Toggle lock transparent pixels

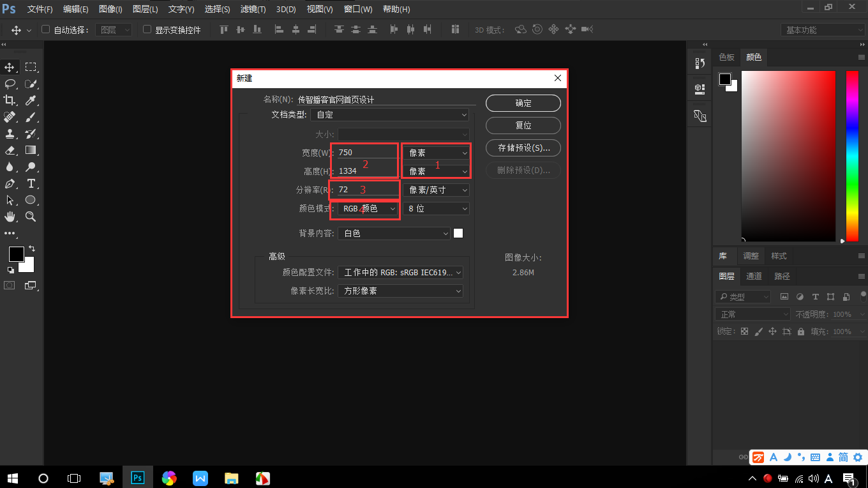point(744,332)
